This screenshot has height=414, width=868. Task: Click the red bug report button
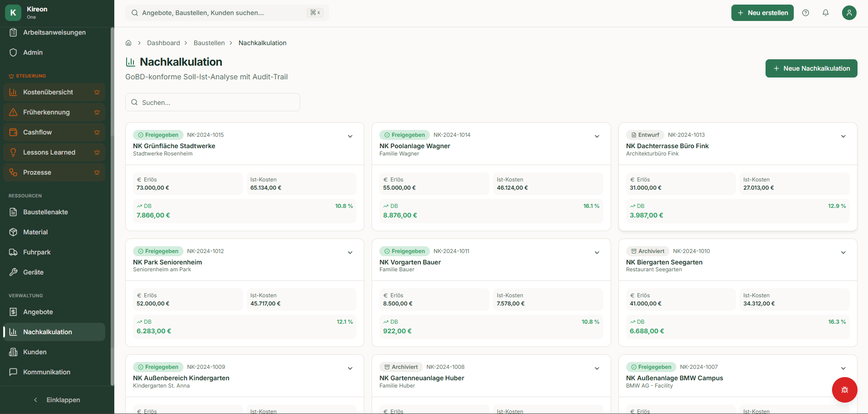(845, 390)
